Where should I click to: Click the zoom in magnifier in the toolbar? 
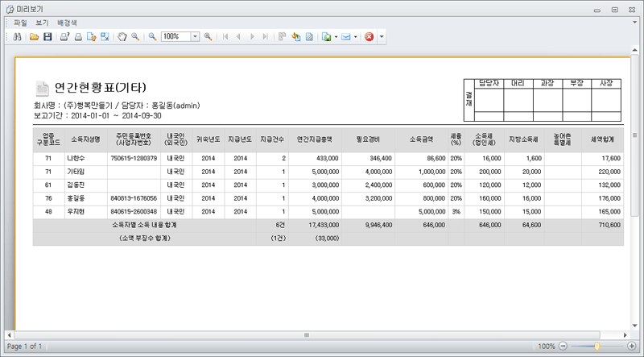click(x=208, y=37)
